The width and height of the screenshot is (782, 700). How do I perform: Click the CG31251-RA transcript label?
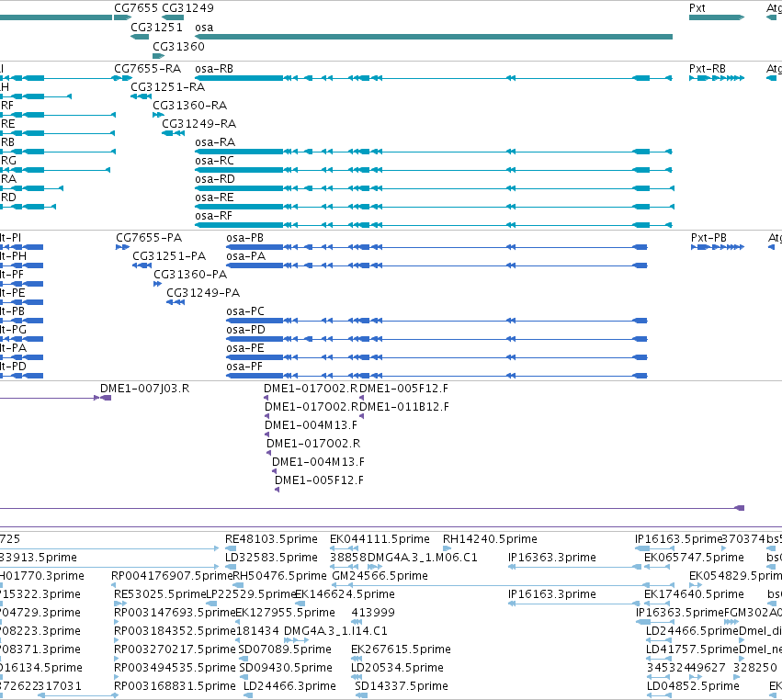168,87
